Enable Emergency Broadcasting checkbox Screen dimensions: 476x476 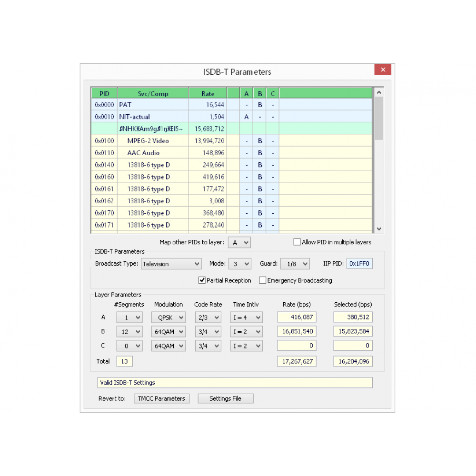(262, 280)
